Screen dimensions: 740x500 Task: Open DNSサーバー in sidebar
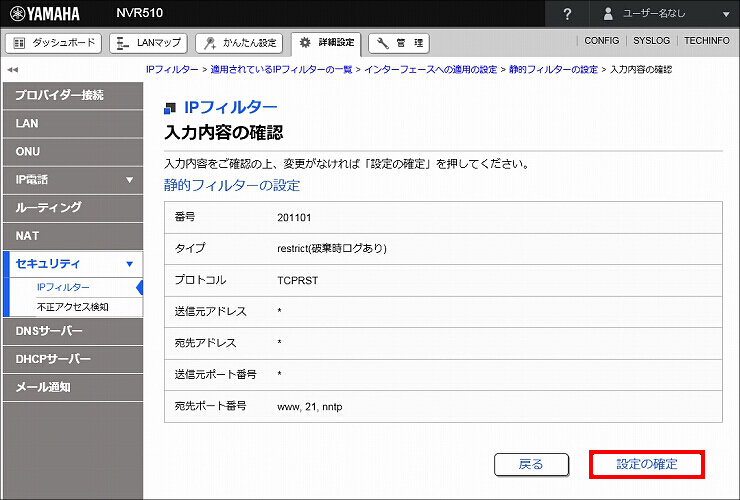tap(73, 331)
